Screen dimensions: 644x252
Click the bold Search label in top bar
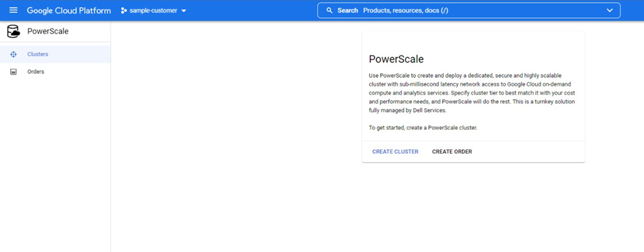click(x=348, y=11)
